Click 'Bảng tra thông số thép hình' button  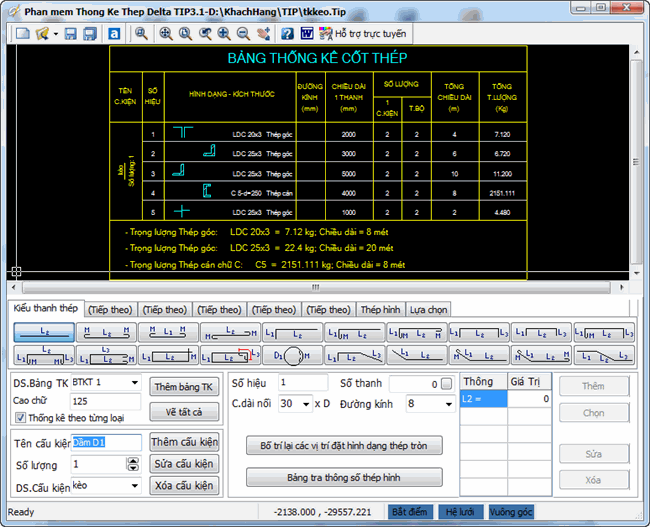coord(344,477)
